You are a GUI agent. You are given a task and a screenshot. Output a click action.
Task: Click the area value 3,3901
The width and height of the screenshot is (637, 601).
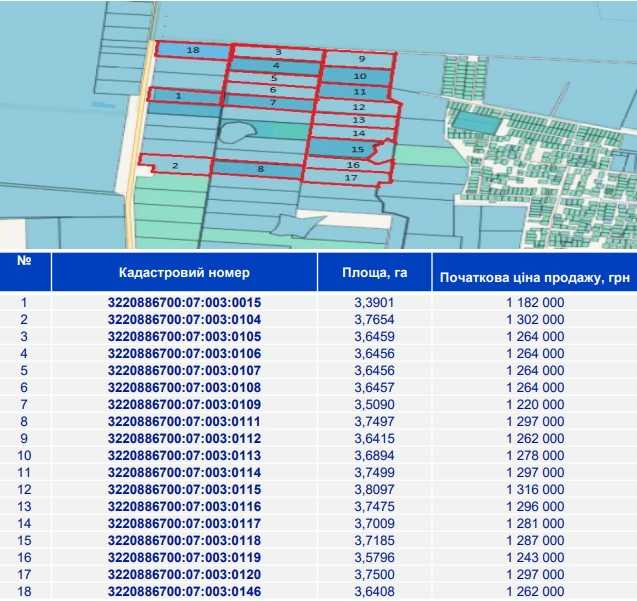pos(374,302)
